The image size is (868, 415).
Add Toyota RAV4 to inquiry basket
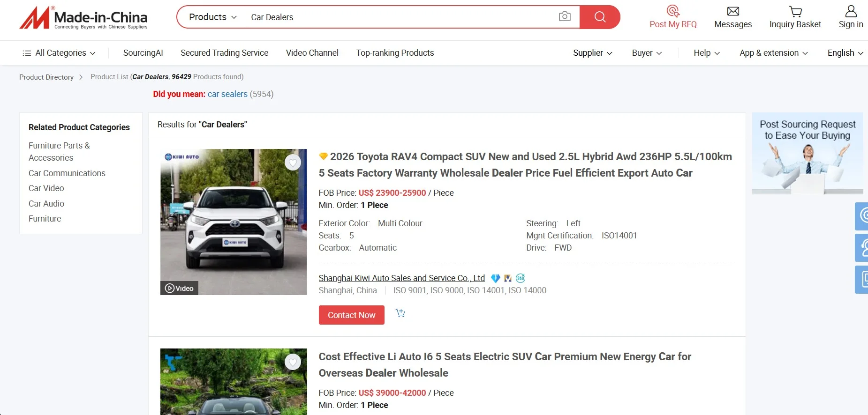400,313
